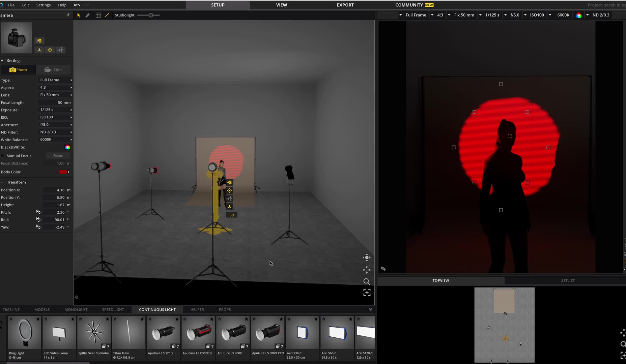Pin the camera panel with the pin icon
Viewport: 626px width, 364px height.
click(x=68, y=15)
